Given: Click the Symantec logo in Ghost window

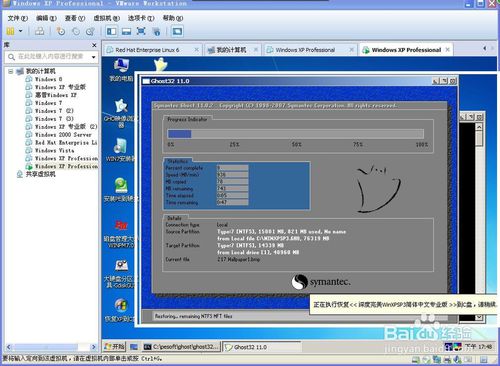Looking at the screenshot, I should click(x=321, y=282).
